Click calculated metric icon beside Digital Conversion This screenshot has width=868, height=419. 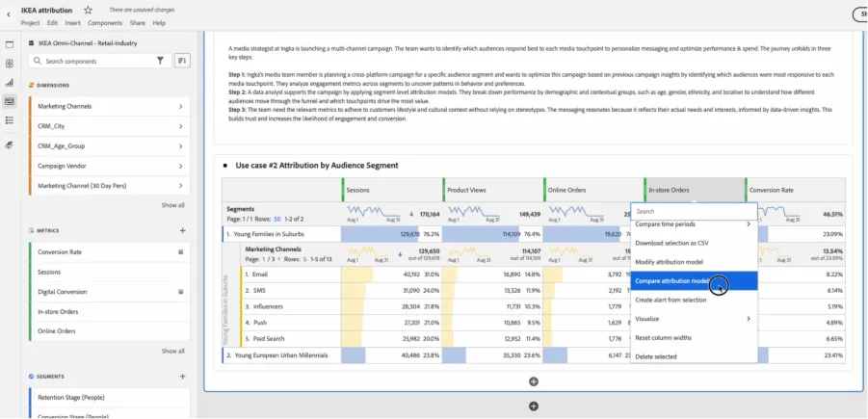pyautogui.click(x=180, y=292)
